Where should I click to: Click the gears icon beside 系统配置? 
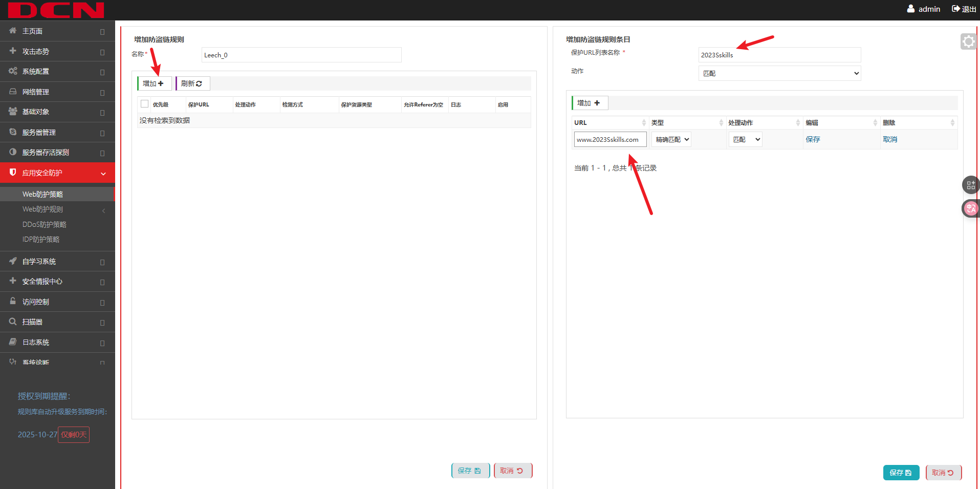13,71
